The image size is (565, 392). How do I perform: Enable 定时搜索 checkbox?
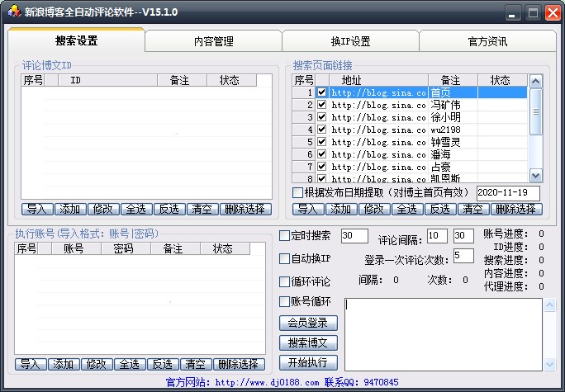(x=284, y=236)
